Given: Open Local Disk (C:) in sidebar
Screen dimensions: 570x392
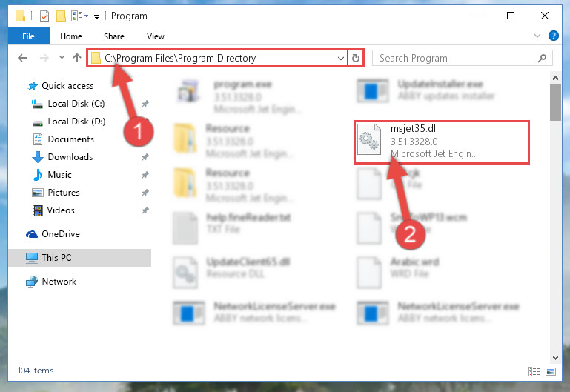Looking at the screenshot, I should tap(76, 104).
